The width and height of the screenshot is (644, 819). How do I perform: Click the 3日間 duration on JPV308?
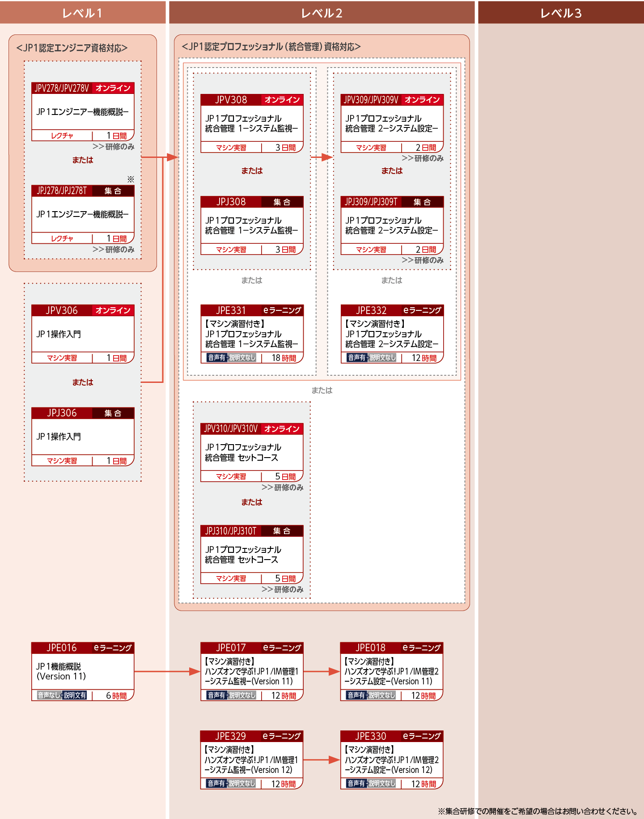(285, 148)
